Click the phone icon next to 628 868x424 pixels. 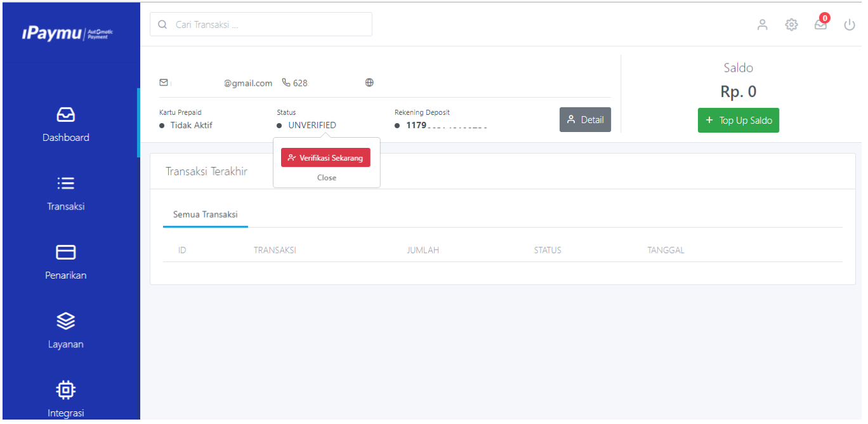pyautogui.click(x=287, y=82)
